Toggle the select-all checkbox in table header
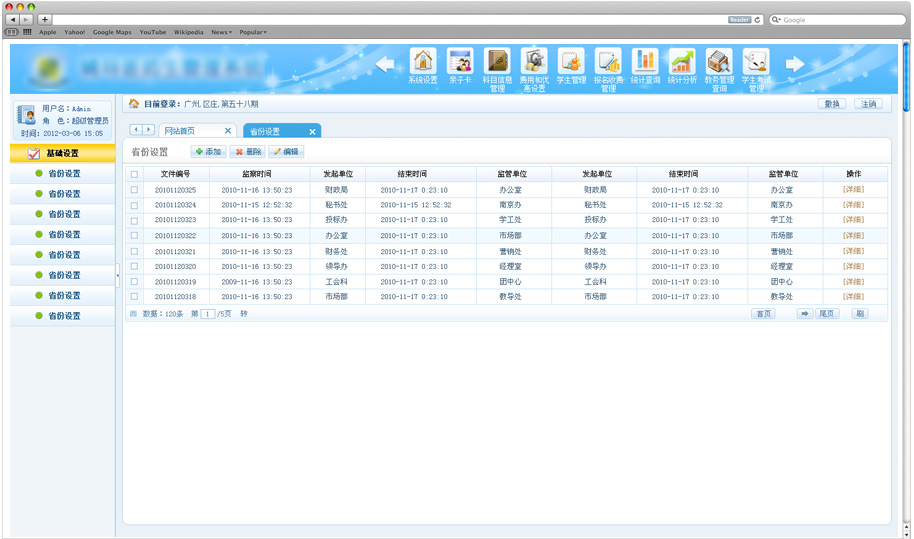Viewport: 914px width, 539px height. (x=134, y=174)
